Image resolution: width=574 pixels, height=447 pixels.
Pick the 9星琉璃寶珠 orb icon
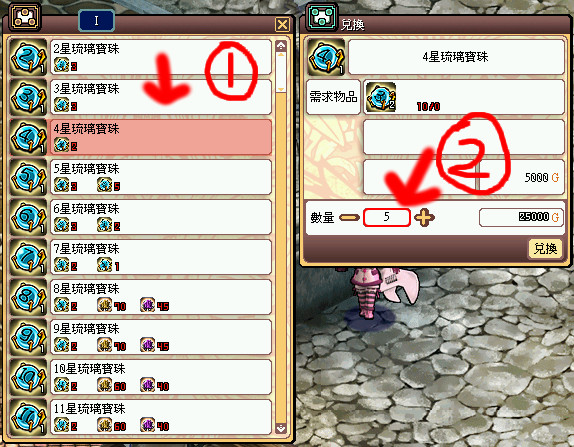coord(28,337)
